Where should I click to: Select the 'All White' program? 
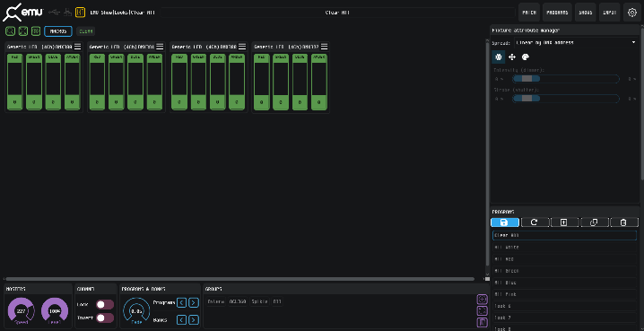[564, 248]
